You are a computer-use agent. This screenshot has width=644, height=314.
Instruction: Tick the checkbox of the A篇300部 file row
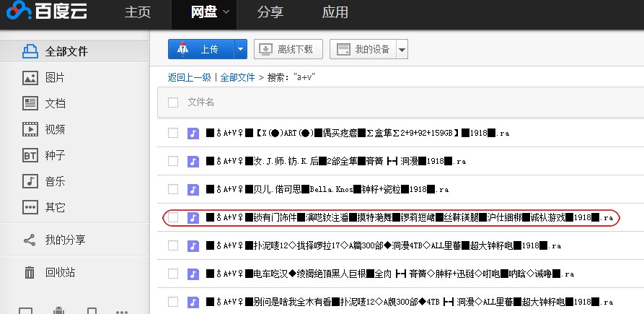(173, 245)
